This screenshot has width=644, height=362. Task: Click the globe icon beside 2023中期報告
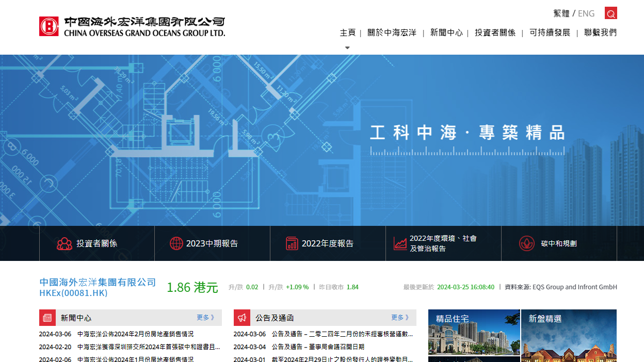pos(177,243)
